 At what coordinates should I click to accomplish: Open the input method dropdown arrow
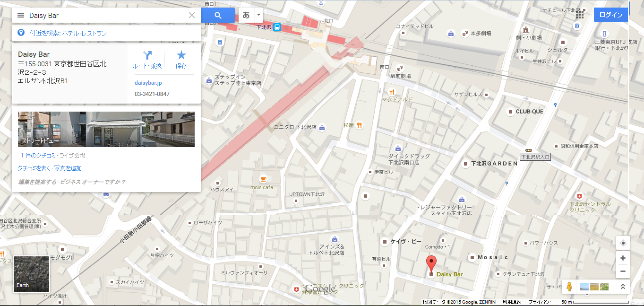pyautogui.click(x=258, y=15)
